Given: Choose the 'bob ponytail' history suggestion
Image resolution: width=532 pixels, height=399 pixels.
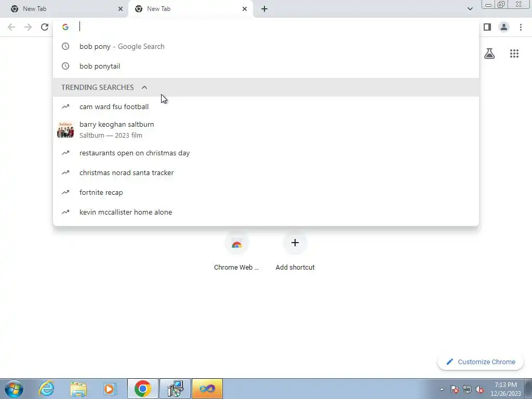Looking at the screenshot, I should pyautogui.click(x=266, y=66).
